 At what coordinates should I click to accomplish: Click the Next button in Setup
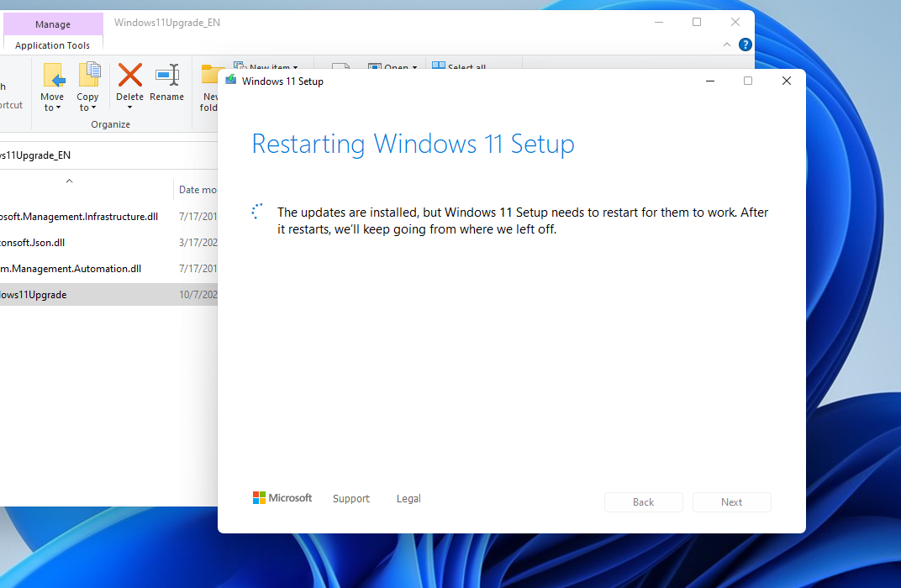(x=731, y=501)
